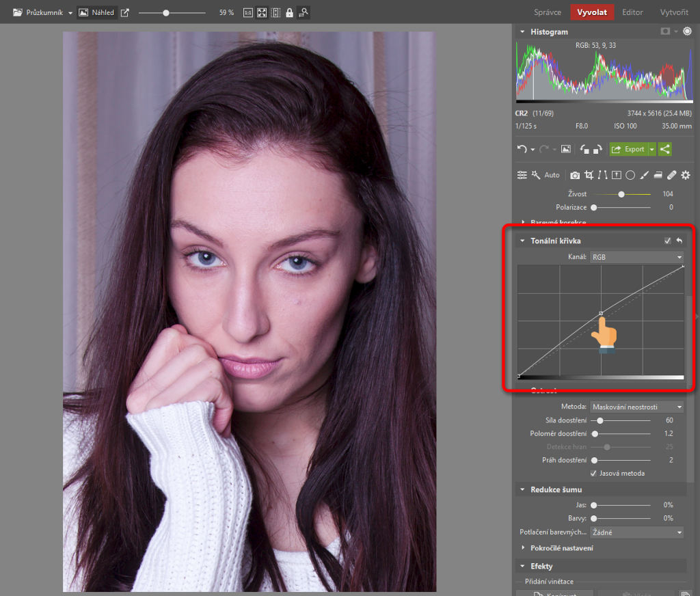Click the Síla doostření slider handle
Screen dimensions: 700x596
pos(600,420)
